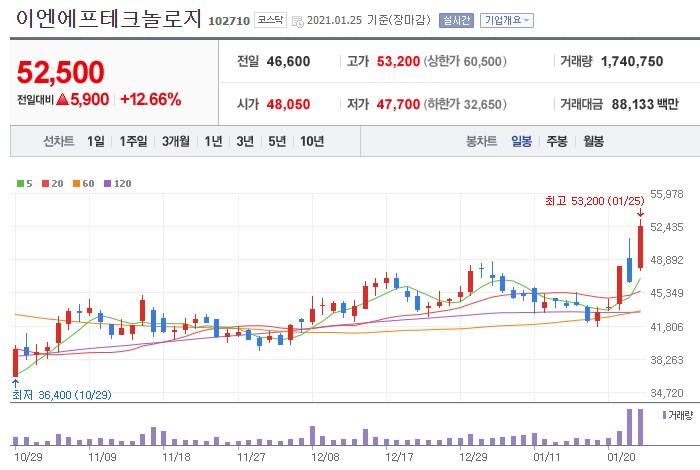Click the volume value 1,740,750
Image resolution: width=700 pixels, height=470 pixels.
632,61
